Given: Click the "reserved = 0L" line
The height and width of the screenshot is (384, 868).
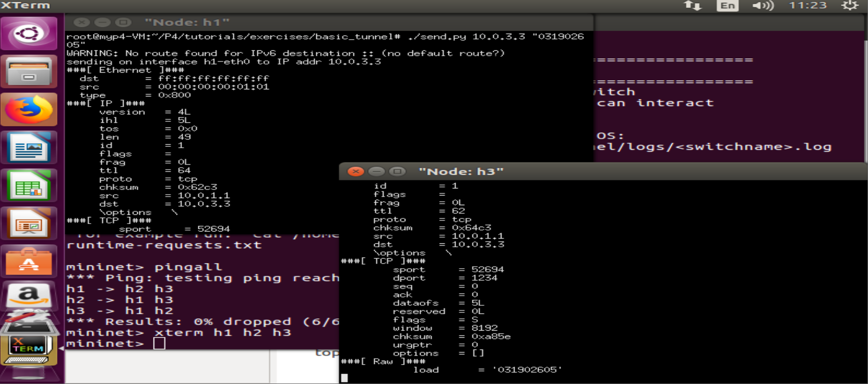Looking at the screenshot, I should [438, 311].
